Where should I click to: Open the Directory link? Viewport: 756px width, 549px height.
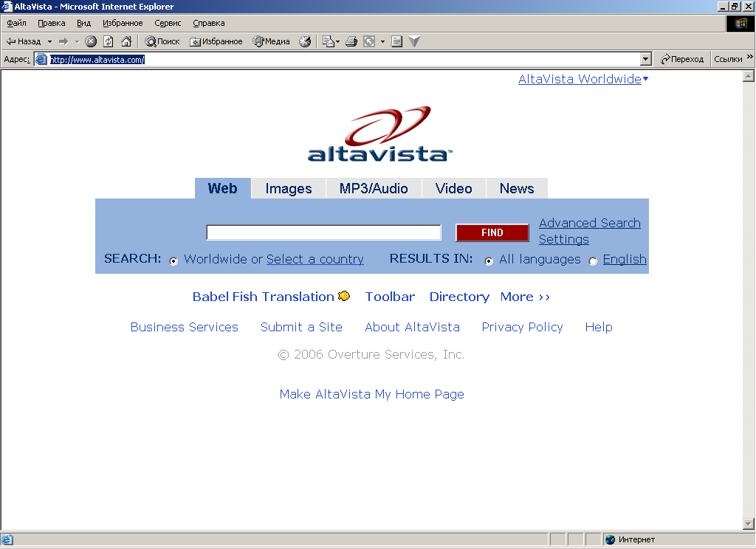pyautogui.click(x=459, y=297)
